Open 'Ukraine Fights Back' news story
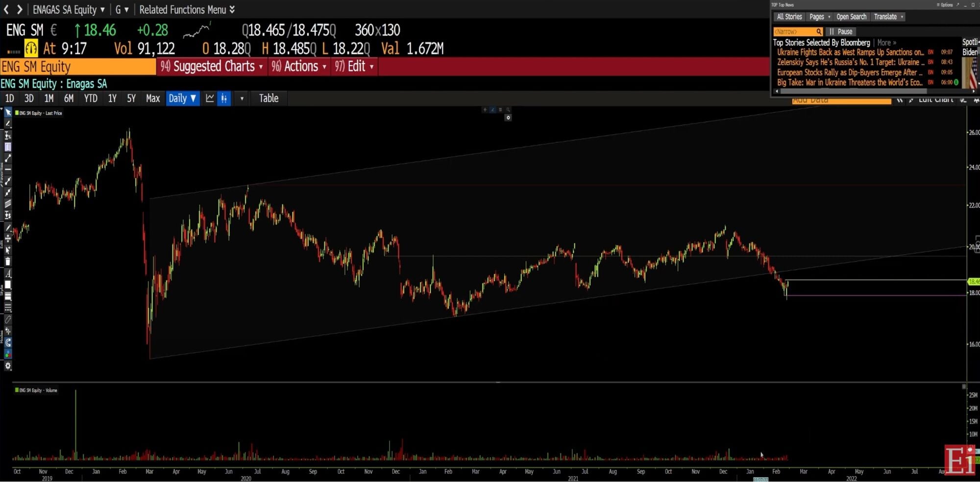 850,52
